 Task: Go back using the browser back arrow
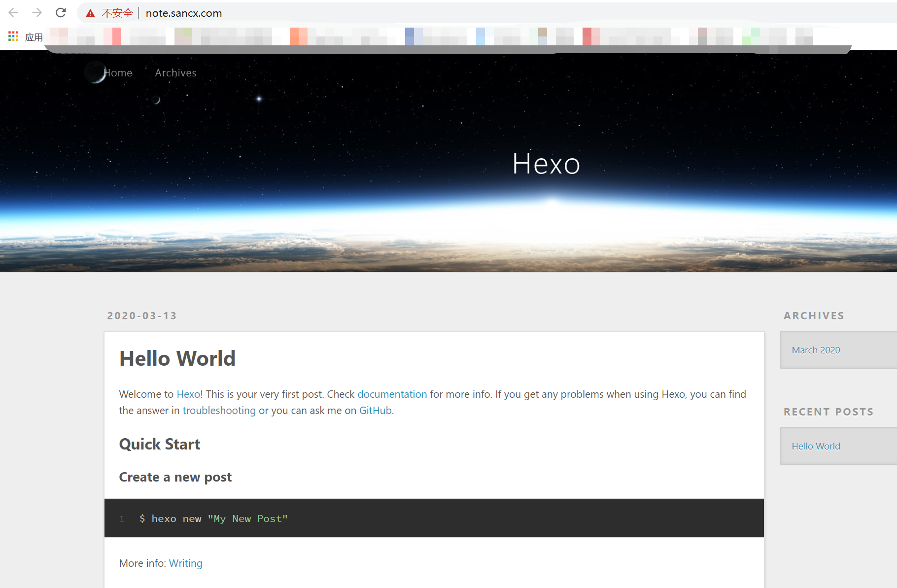click(x=13, y=13)
